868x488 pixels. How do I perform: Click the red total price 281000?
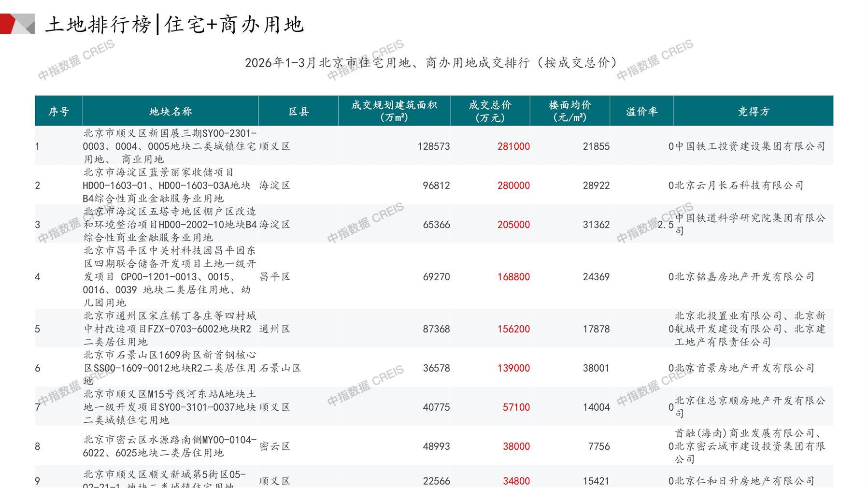513,146
